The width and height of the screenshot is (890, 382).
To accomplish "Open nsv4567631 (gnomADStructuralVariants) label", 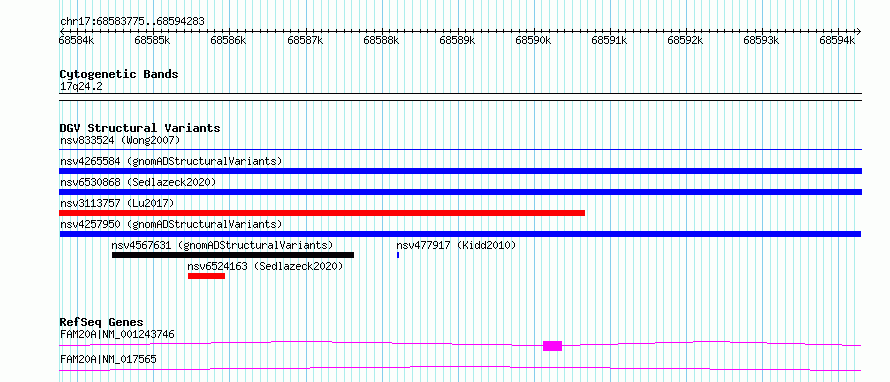I will point(222,245).
